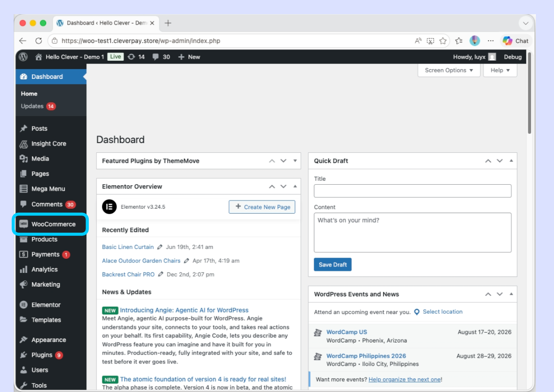Click the location pin beside Select location
554x392 pixels.
(x=417, y=312)
